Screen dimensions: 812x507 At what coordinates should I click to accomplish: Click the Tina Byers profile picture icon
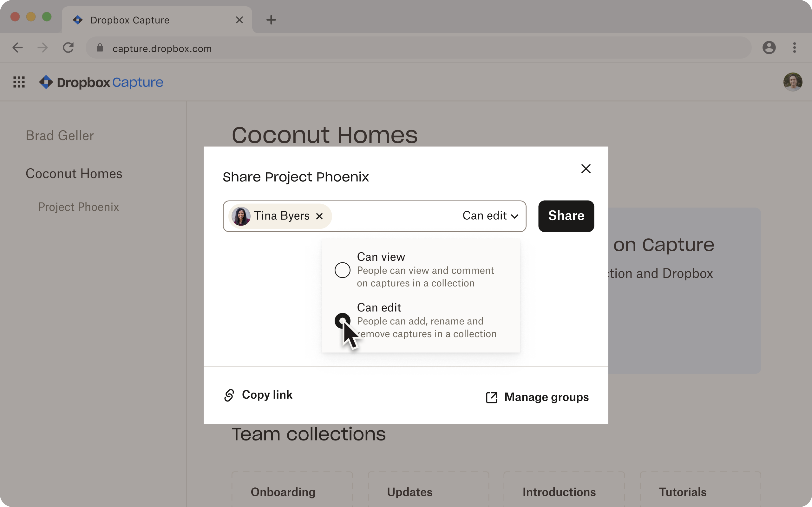click(x=241, y=216)
